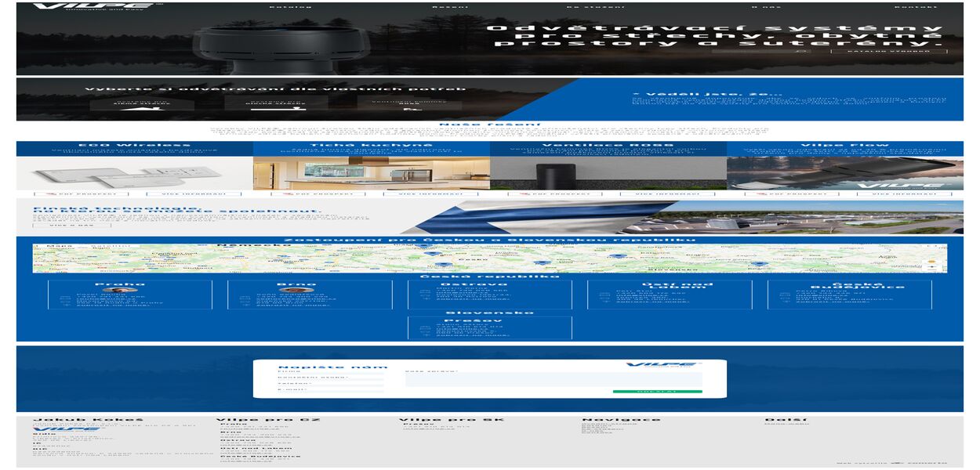The image size is (980, 470).
Task: Click Více informací under Vilpe Flow
Action: tap(905, 193)
